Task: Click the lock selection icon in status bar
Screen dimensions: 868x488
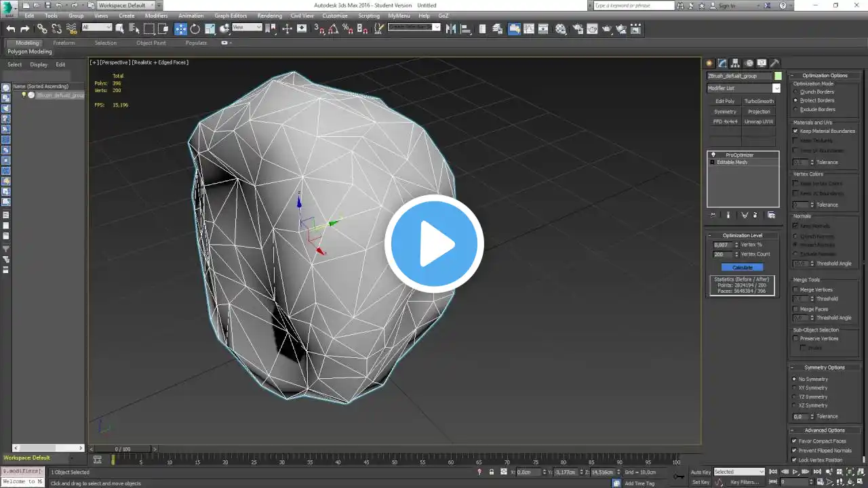Action: [x=492, y=472]
